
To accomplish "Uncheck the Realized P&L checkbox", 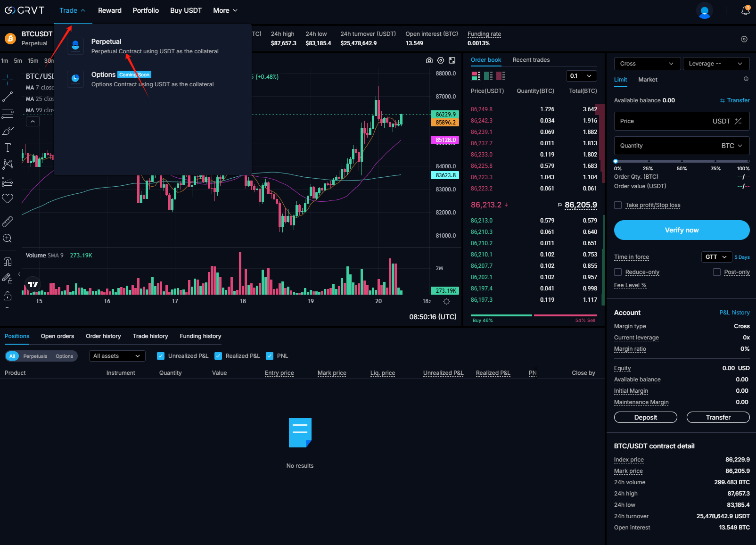I will pyautogui.click(x=218, y=356).
